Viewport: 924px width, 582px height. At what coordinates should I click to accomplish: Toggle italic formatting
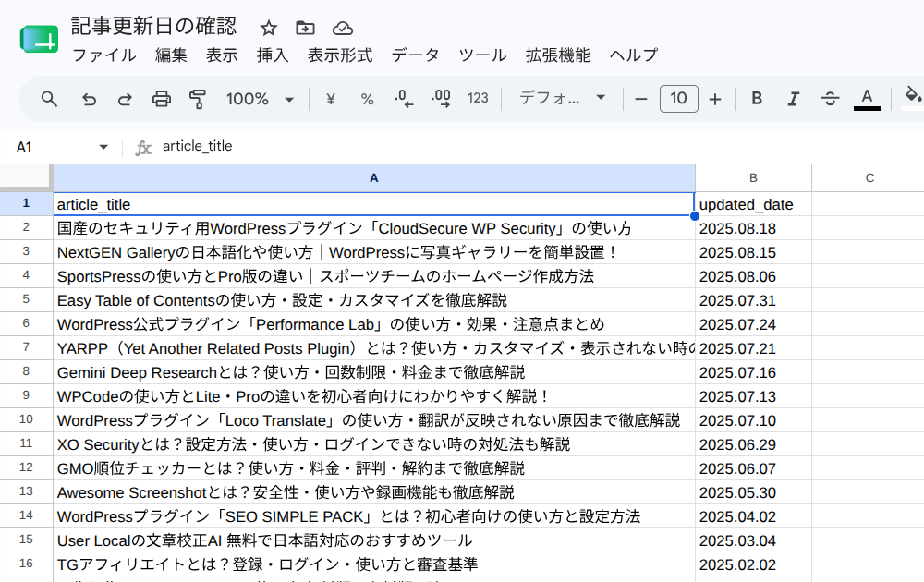click(794, 99)
